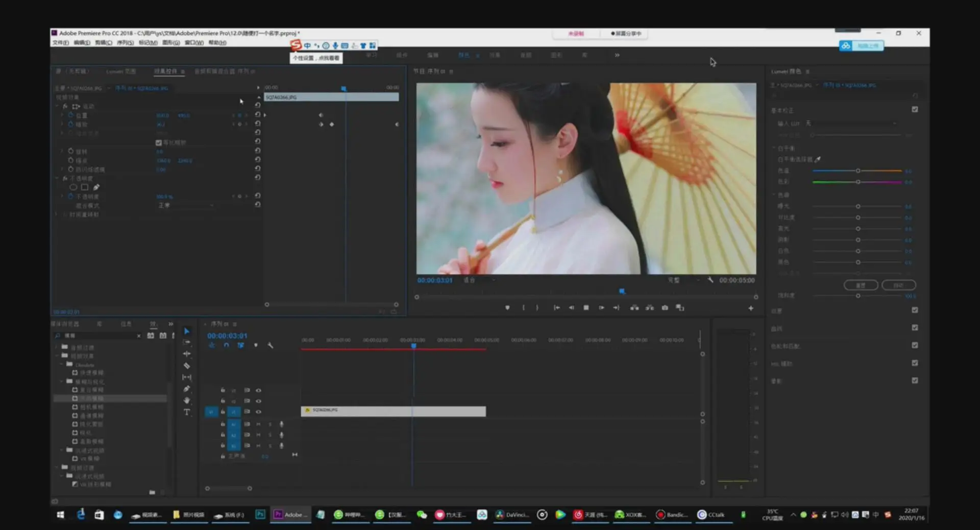
Task: Select the Ripple Edit tool
Action: coord(187,354)
